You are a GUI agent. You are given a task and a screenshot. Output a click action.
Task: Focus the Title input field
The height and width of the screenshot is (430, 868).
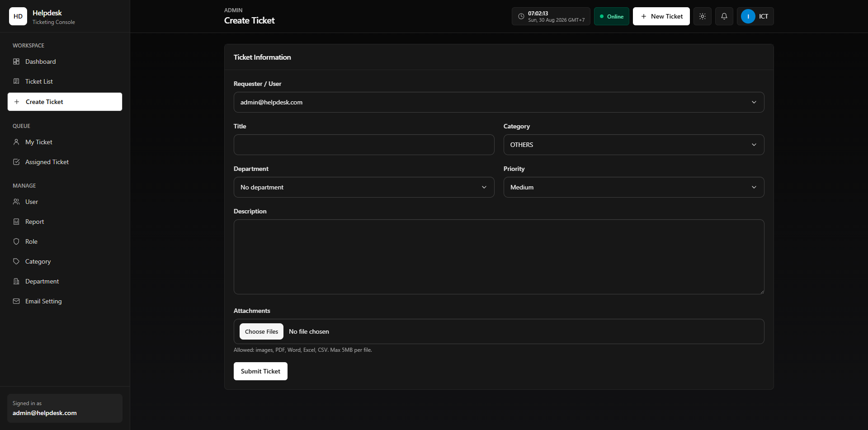[x=364, y=145]
